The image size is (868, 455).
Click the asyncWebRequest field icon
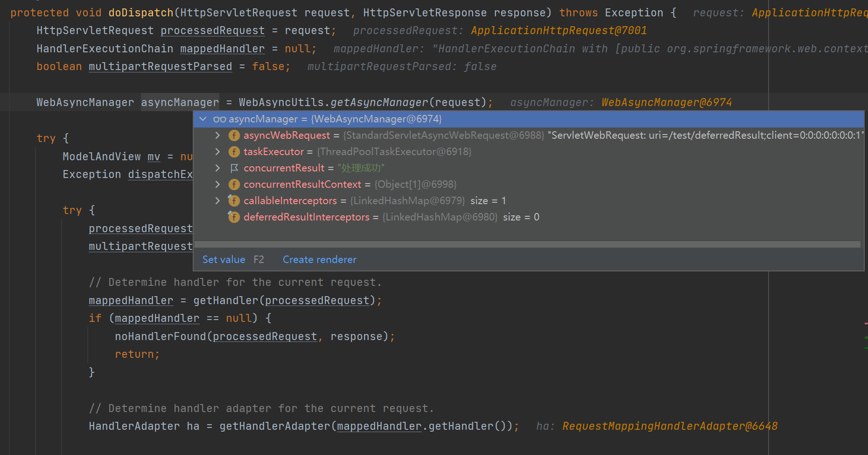234,135
